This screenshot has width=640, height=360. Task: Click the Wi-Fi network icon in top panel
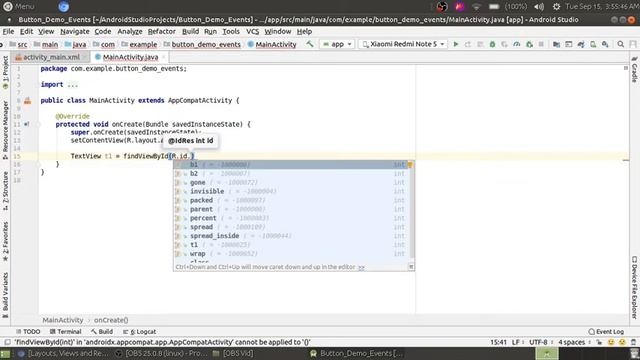pyautogui.click(x=476, y=7)
